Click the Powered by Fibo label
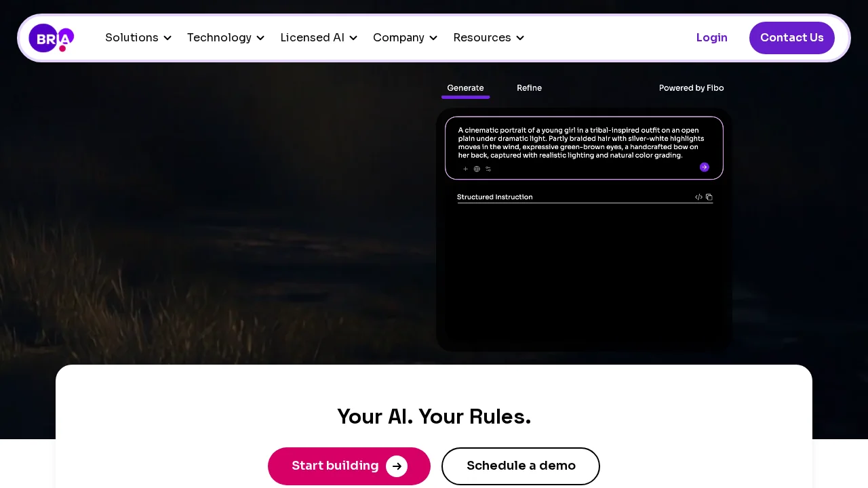Image resolution: width=868 pixels, height=488 pixels. (691, 88)
